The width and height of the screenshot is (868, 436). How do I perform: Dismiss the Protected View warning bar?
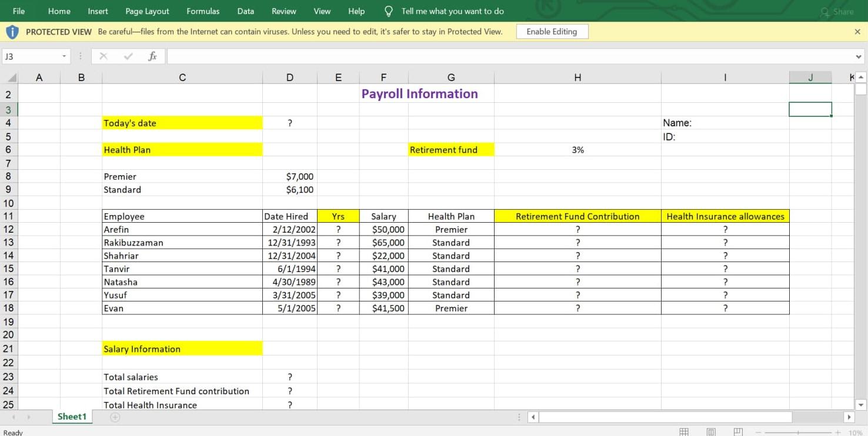[856, 31]
